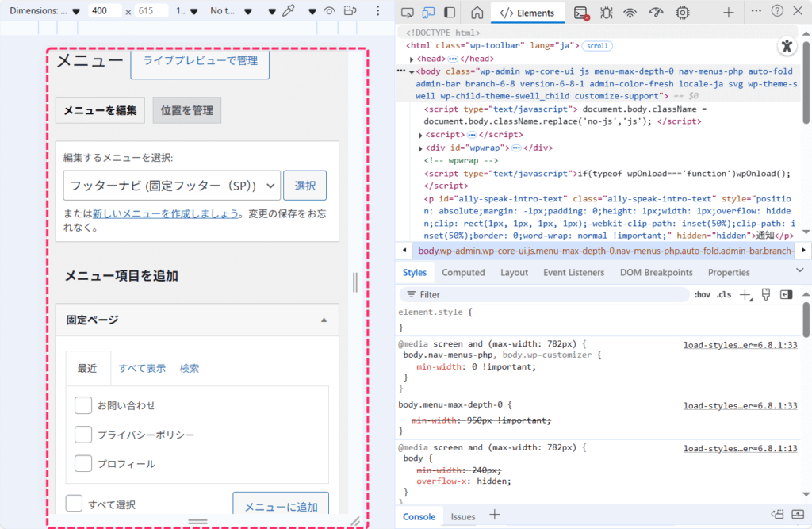The image size is (812, 529).
Task: Open the Network wifi icon
Action: (x=630, y=13)
